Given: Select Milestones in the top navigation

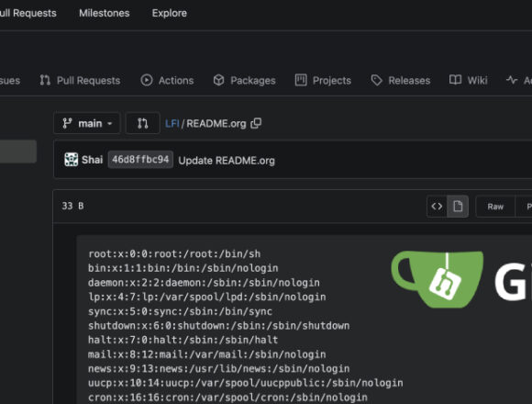Looking at the screenshot, I should coord(105,13).
